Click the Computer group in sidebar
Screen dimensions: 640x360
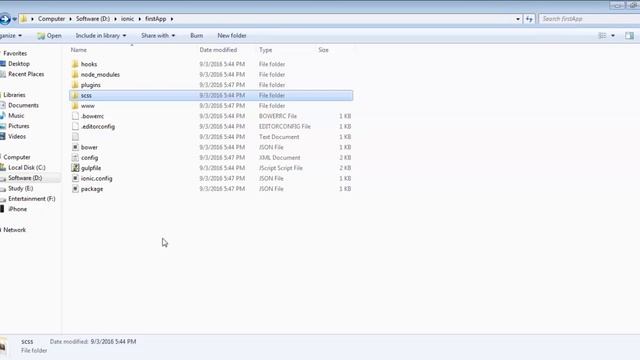tap(17, 157)
